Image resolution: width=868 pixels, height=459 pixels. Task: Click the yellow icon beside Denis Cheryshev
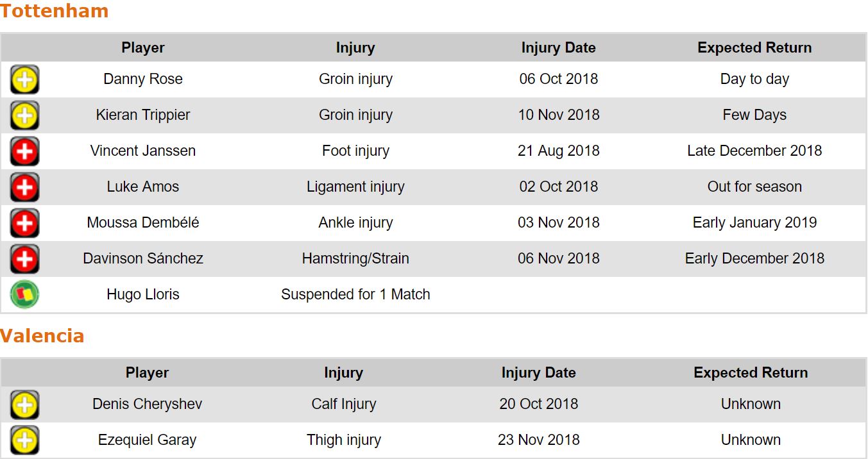[25, 405]
